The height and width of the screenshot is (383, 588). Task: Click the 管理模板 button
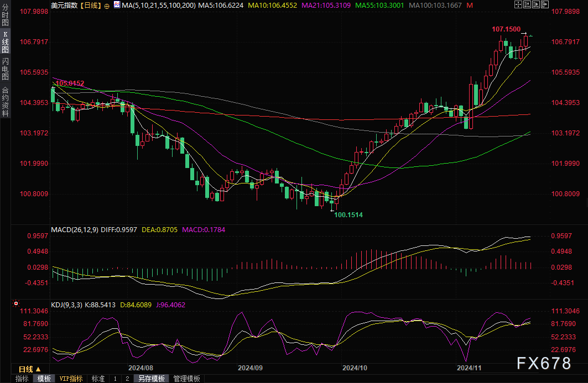tap(186, 379)
